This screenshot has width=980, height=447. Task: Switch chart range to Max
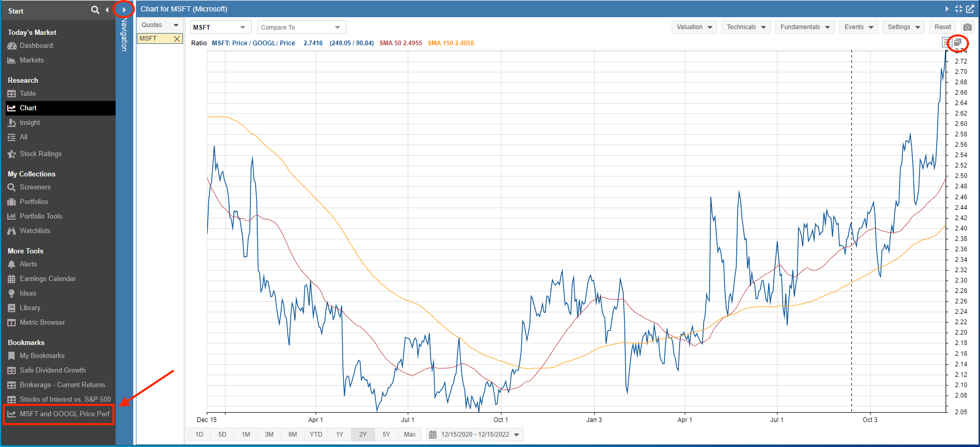pyautogui.click(x=410, y=435)
